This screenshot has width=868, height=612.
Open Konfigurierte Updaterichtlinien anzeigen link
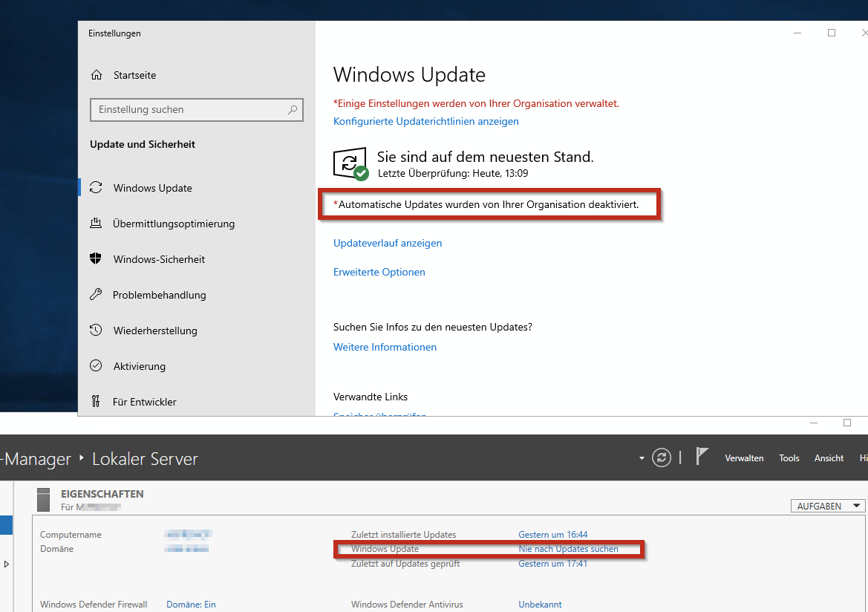coord(425,121)
